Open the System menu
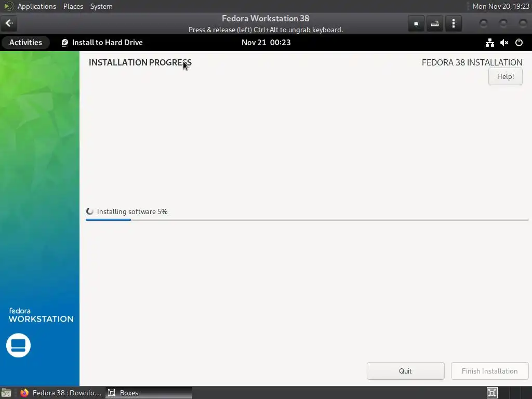Viewport: 532px width, 399px height. tap(101, 6)
